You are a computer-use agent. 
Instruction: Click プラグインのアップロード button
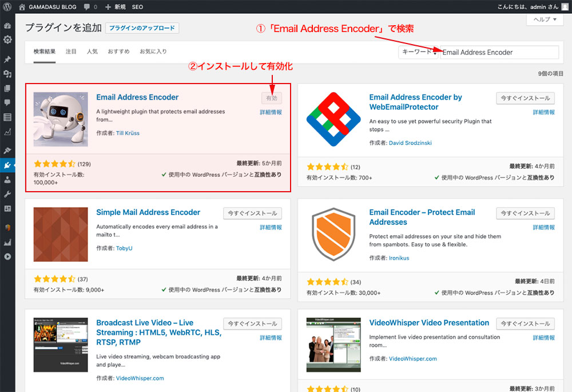(x=142, y=28)
